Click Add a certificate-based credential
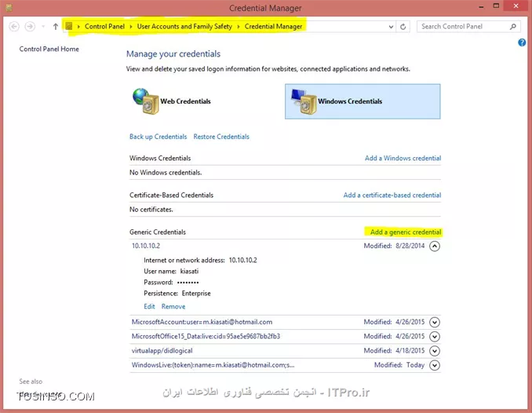The image size is (532, 413). click(x=392, y=195)
